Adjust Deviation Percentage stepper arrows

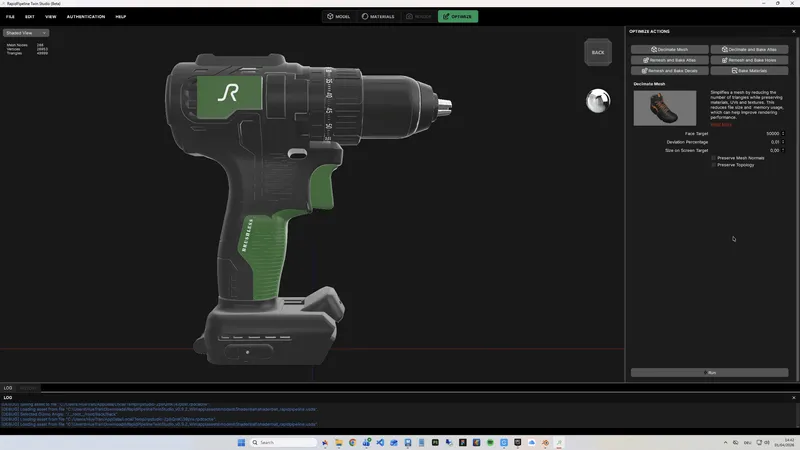[785, 142]
